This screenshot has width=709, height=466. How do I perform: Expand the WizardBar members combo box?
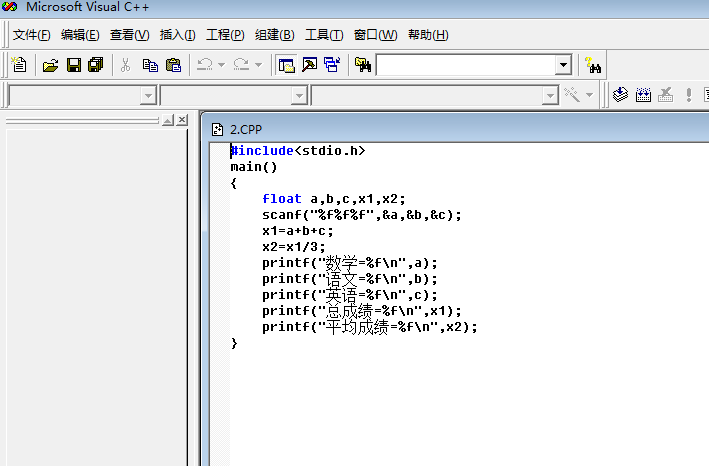pyautogui.click(x=550, y=95)
